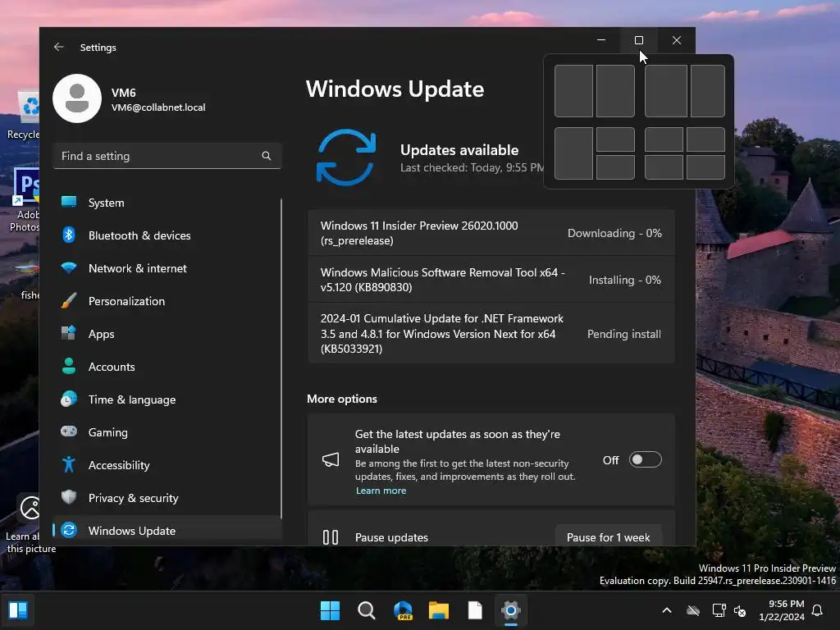
Task: Select Malicious Software Removal Tool update row
Action: tap(491, 280)
